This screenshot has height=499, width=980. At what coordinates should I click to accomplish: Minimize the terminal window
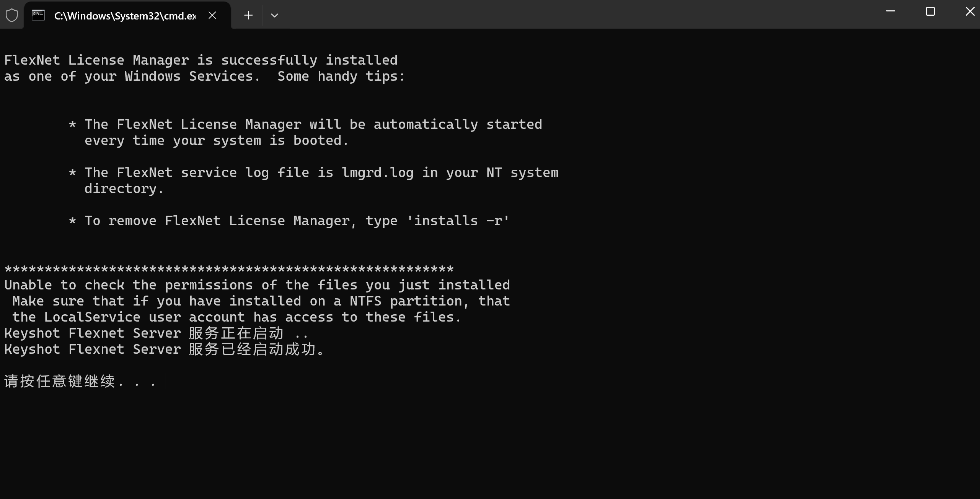click(890, 11)
